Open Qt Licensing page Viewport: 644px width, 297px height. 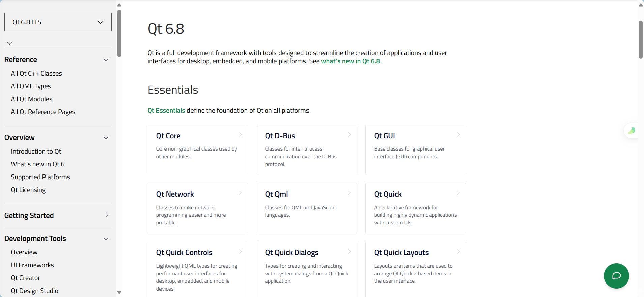tap(28, 190)
